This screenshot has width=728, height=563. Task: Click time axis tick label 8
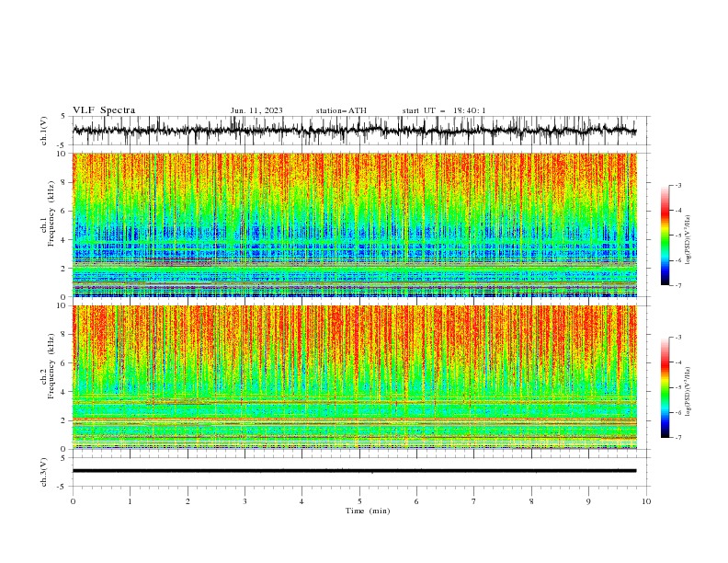point(531,501)
